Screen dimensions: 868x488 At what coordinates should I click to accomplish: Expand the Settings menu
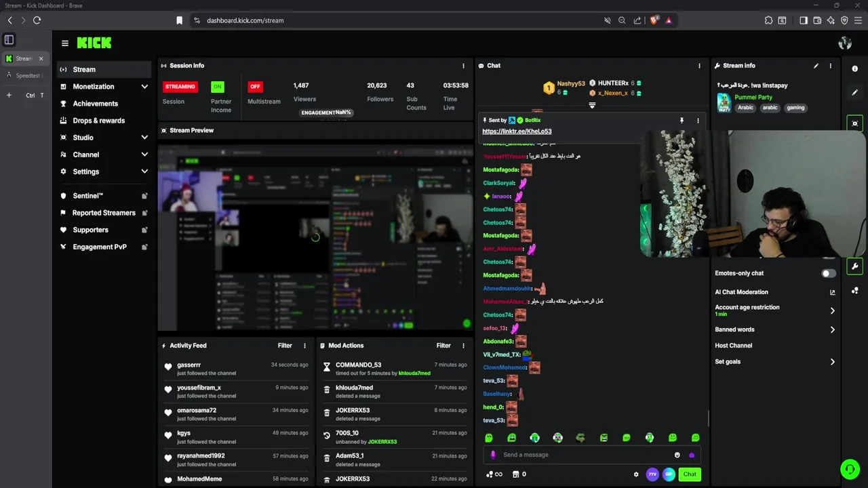[144, 171]
